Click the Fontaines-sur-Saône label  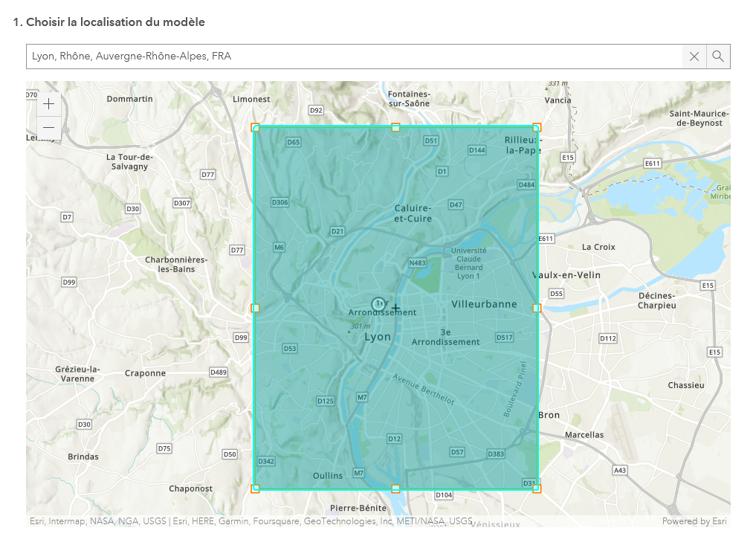click(x=409, y=99)
